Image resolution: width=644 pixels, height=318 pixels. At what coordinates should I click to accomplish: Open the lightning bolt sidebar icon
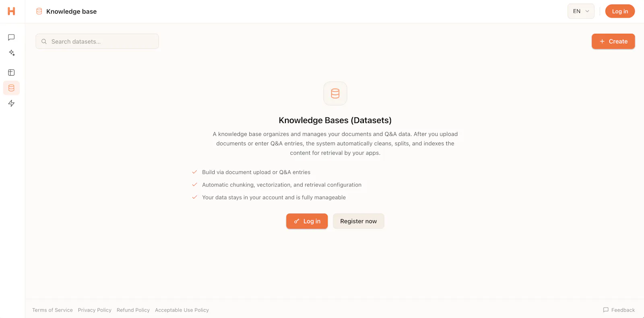(x=11, y=103)
